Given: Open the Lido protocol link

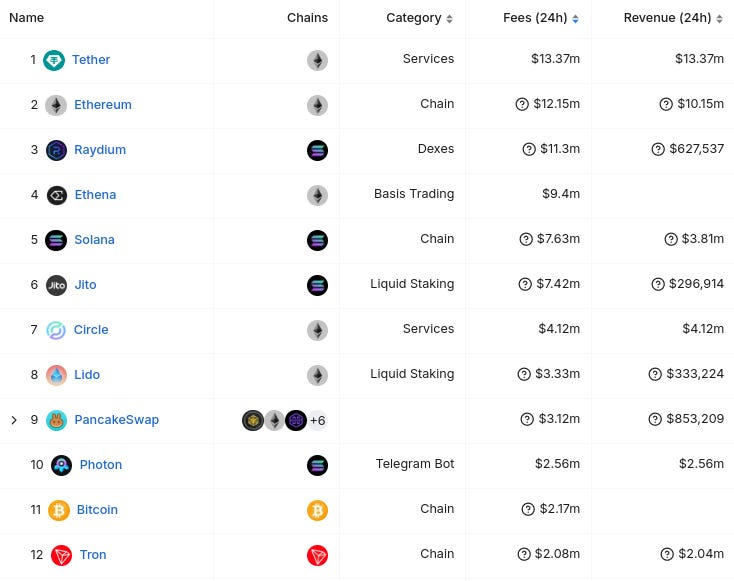Looking at the screenshot, I should [x=87, y=375].
